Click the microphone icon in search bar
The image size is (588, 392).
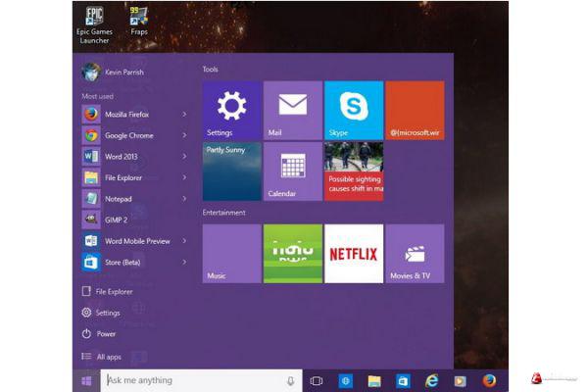point(291,380)
